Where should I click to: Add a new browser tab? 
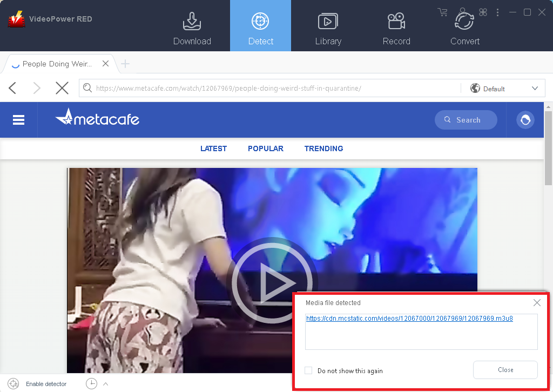(125, 64)
